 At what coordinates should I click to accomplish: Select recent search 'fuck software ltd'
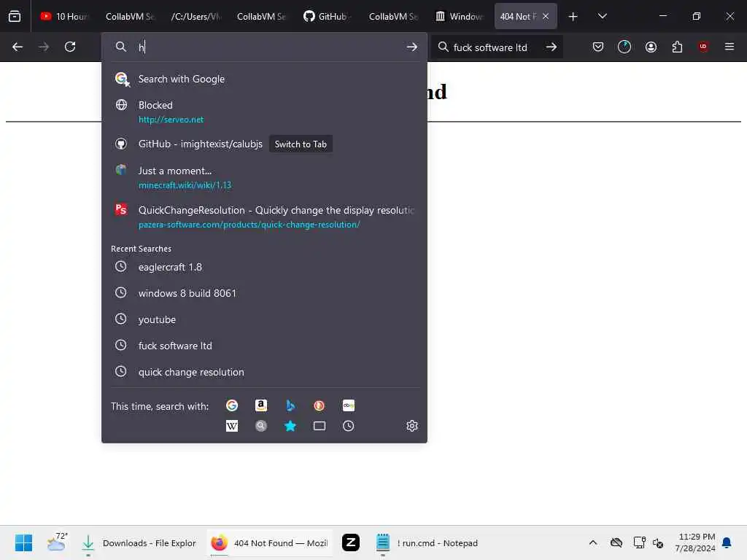[x=264, y=345]
